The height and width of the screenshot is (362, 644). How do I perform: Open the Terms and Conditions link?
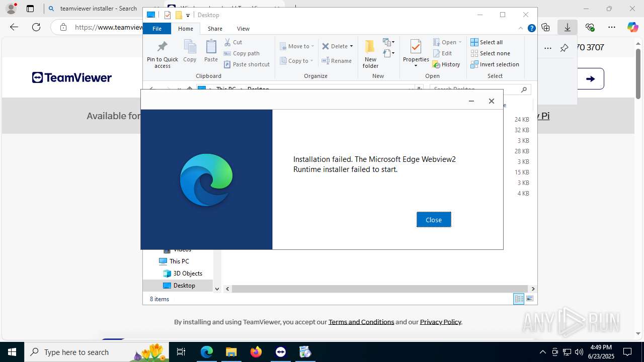[361, 322]
